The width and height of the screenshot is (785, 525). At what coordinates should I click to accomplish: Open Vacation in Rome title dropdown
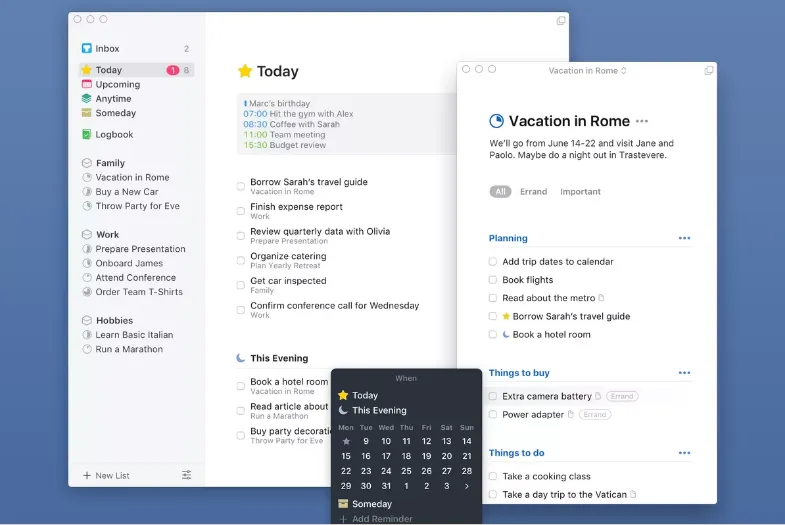point(587,71)
